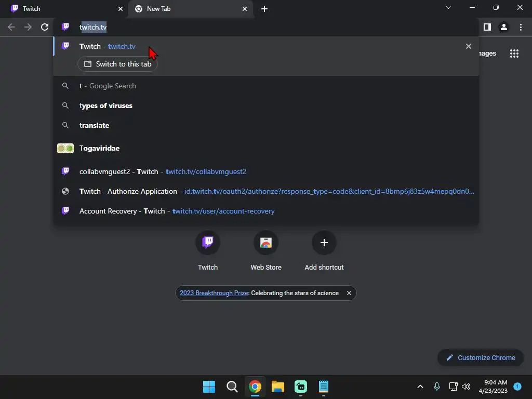The image size is (532, 399).
Task: Click the volume speaker tray icon
Action: 466,387
